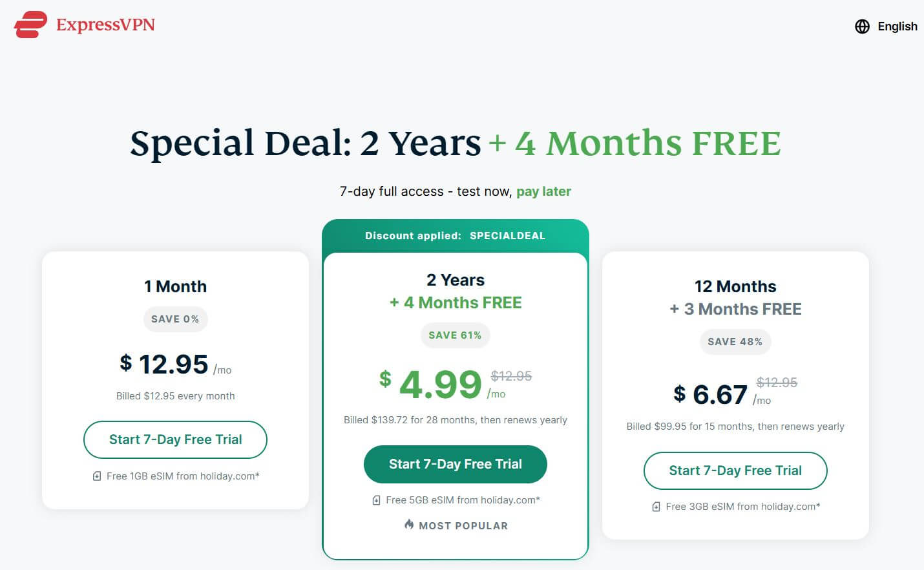Select the 2 Years plan card
Screen dimensions: 924x570
(x=455, y=280)
